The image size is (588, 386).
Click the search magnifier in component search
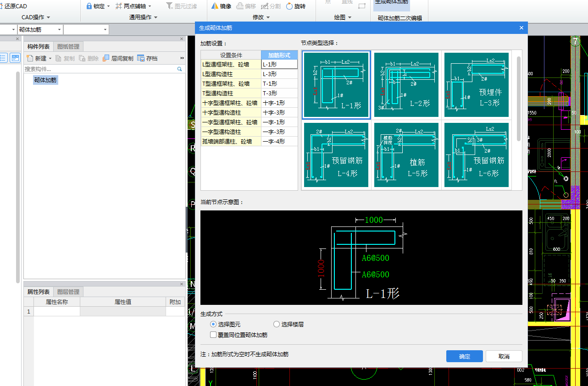180,69
